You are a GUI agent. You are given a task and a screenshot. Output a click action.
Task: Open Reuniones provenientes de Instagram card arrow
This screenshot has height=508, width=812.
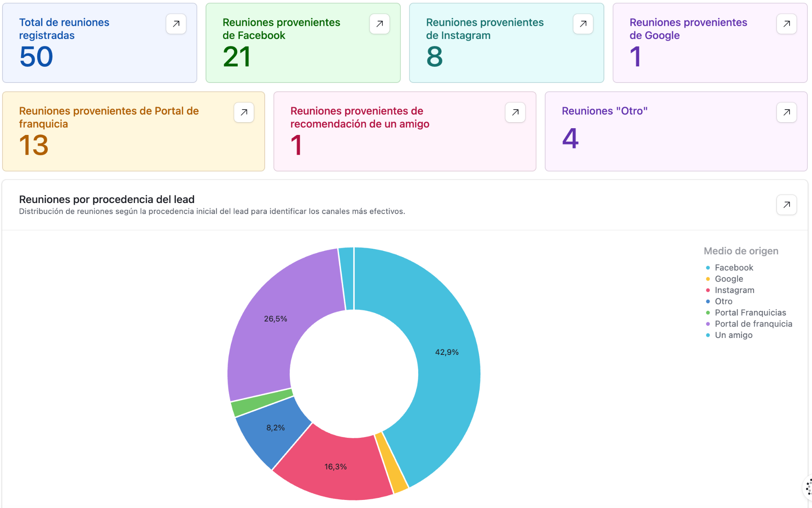coord(583,24)
